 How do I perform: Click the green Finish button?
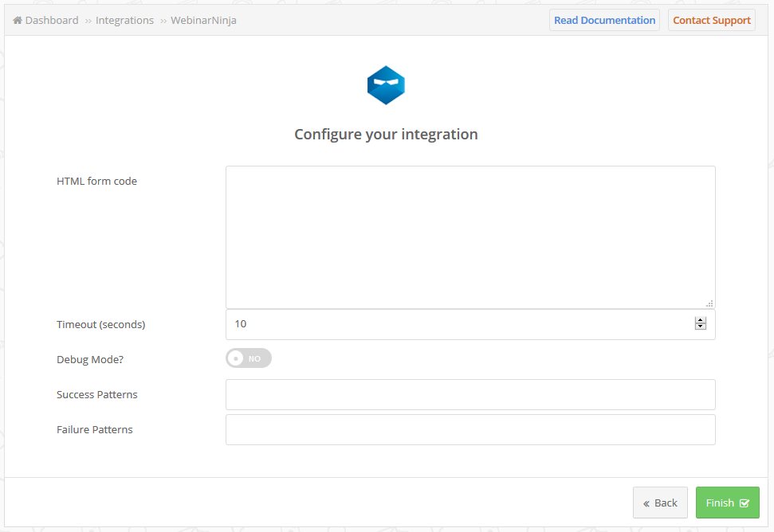[x=727, y=503]
